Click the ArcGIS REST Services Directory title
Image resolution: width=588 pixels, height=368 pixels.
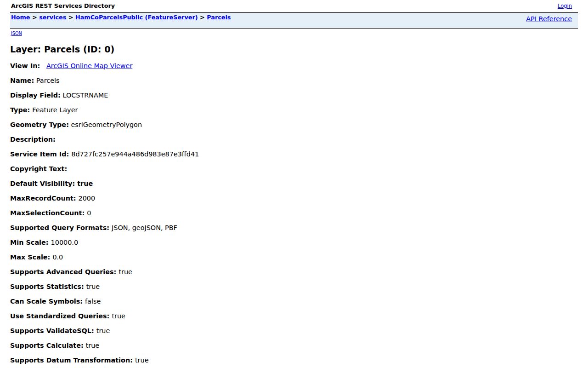pyautogui.click(x=63, y=6)
